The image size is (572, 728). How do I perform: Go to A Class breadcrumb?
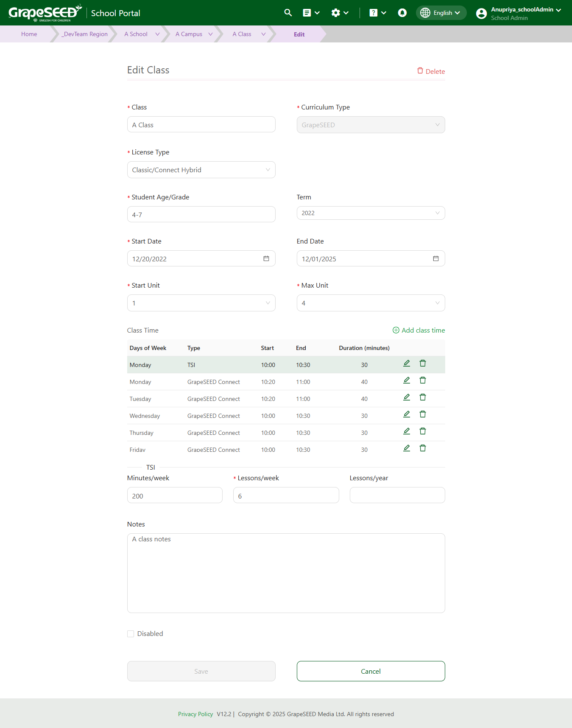242,34
